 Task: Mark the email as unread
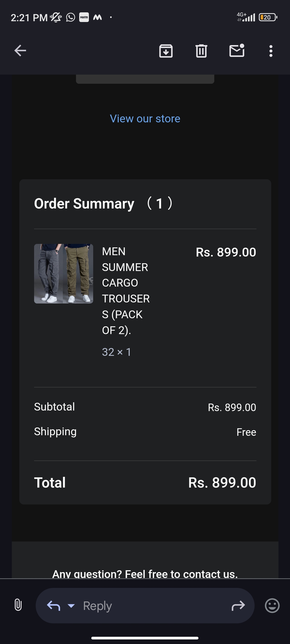[237, 50]
